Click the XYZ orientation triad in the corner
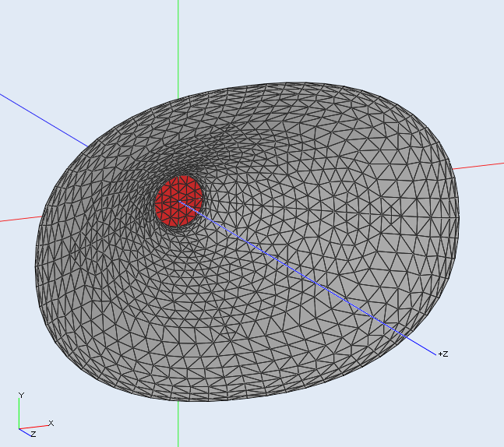Screen dimensions: 504x447 point(35,414)
